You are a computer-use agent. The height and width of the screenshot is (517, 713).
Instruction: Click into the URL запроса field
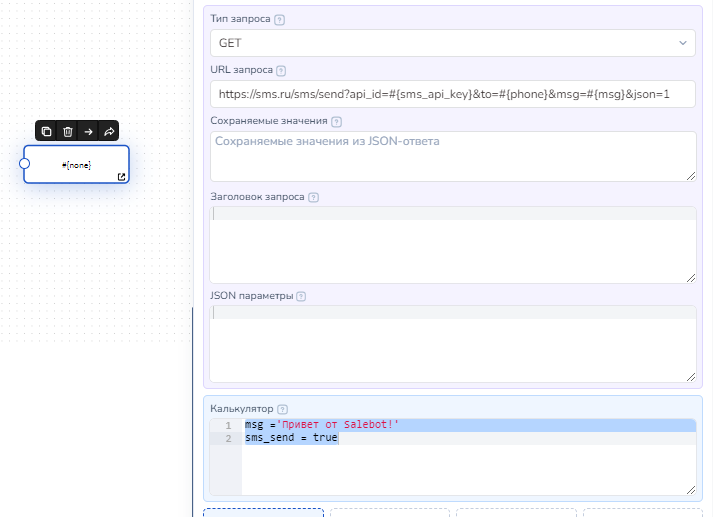pyautogui.click(x=452, y=94)
